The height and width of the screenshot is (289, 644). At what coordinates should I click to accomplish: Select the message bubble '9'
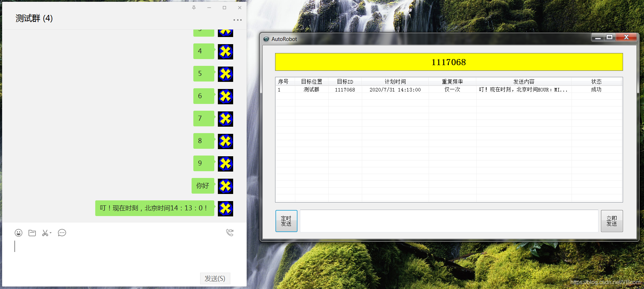click(204, 163)
